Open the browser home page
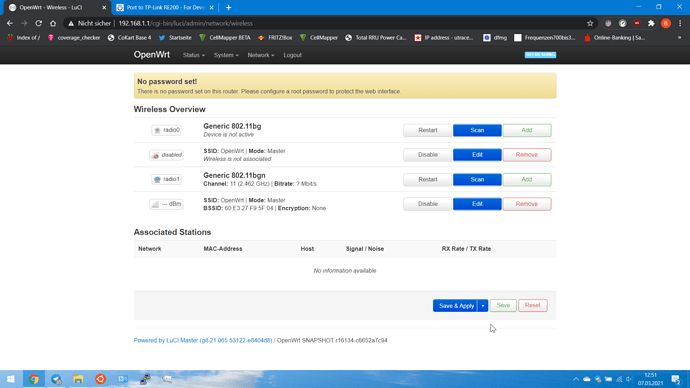This screenshot has width=690, height=388. click(53, 23)
